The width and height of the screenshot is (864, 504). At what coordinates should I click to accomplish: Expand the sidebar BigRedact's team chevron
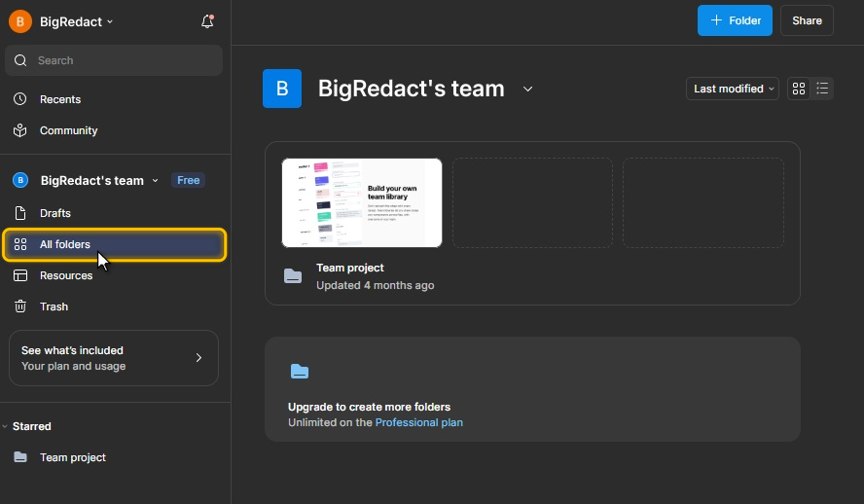pyautogui.click(x=155, y=181)
